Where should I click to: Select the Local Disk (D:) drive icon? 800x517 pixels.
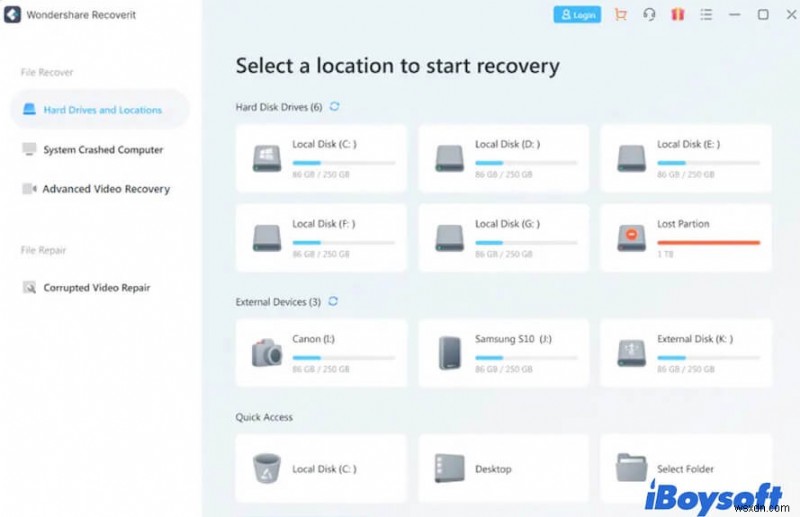click(449, 158)
